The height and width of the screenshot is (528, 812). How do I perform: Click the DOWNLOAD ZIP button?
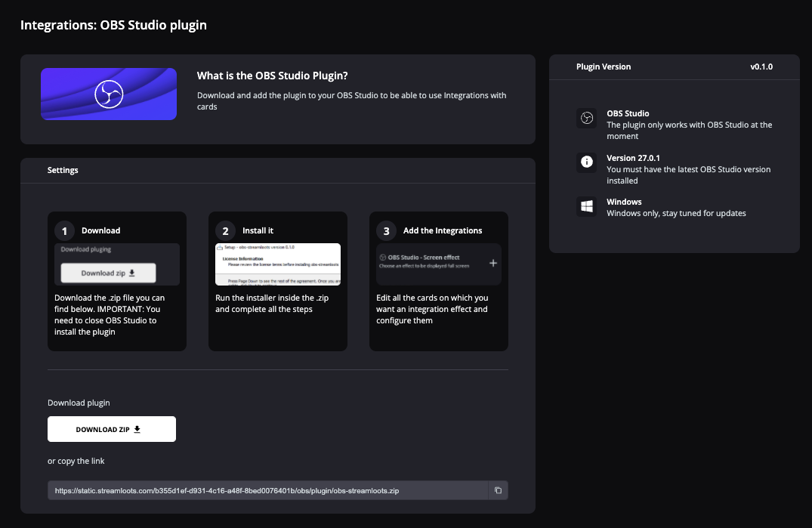[112, 429]
